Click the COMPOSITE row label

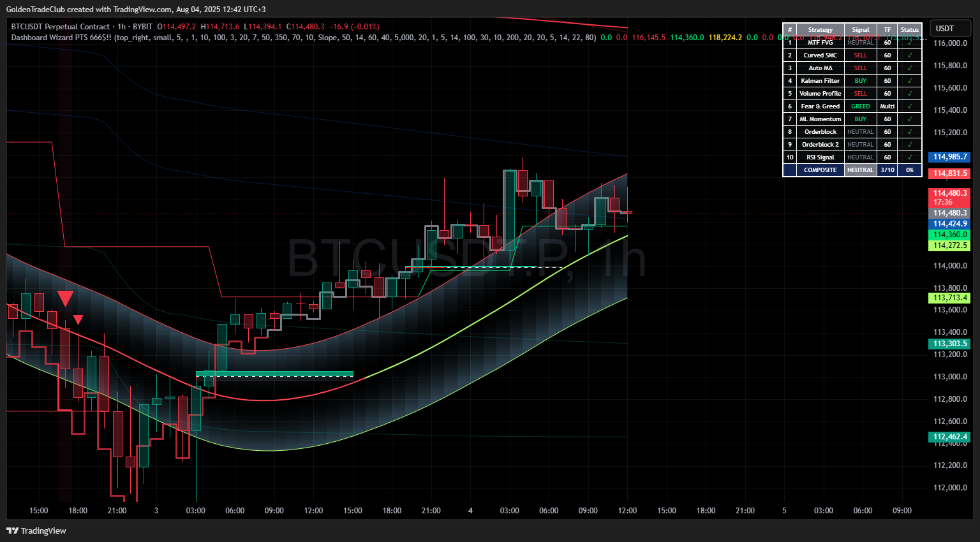[x=820, y=170]
